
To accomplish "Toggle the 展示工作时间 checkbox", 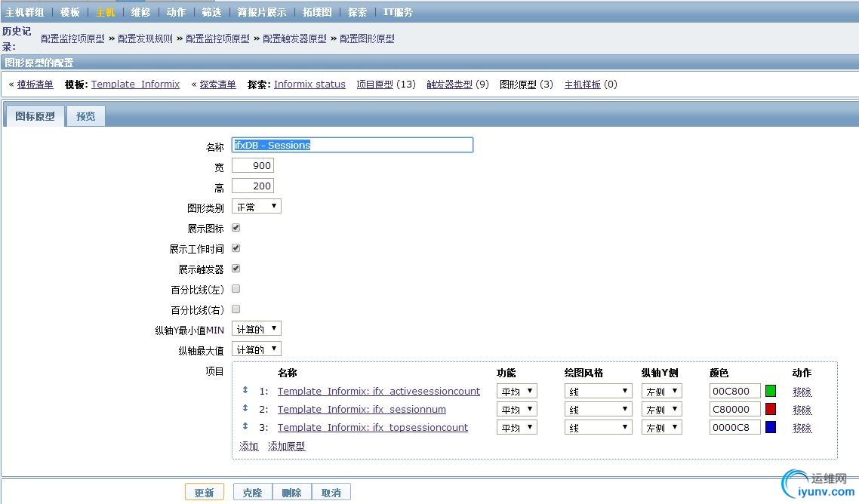I will (236, 247).
